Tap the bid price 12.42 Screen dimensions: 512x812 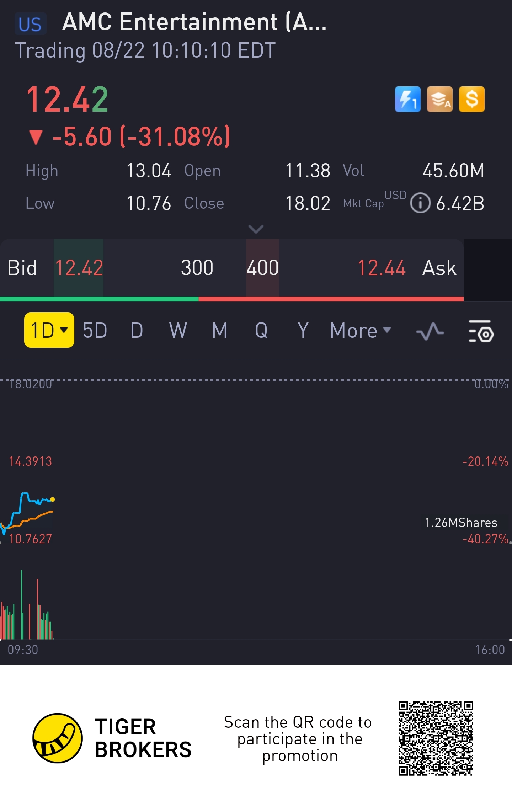79,268
